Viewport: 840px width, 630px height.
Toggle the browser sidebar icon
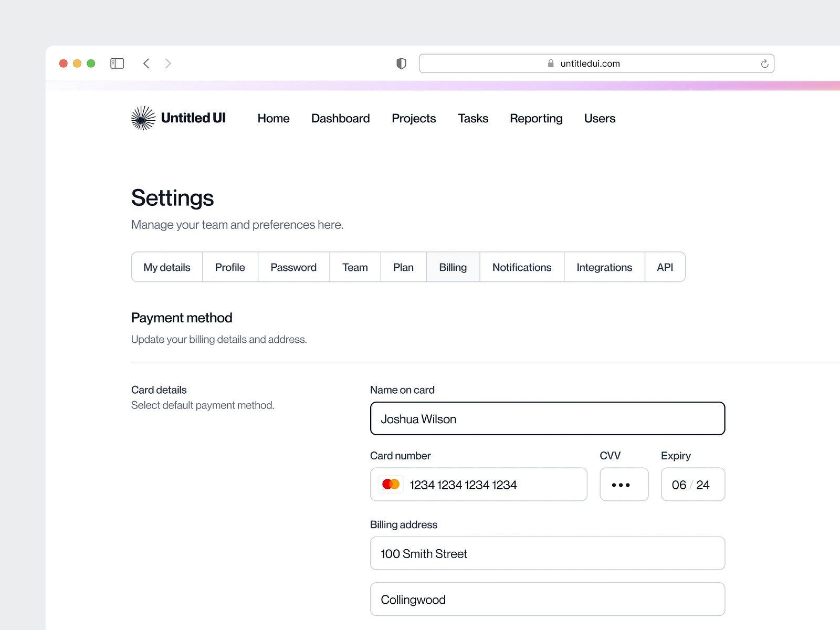tap(117, 63)
